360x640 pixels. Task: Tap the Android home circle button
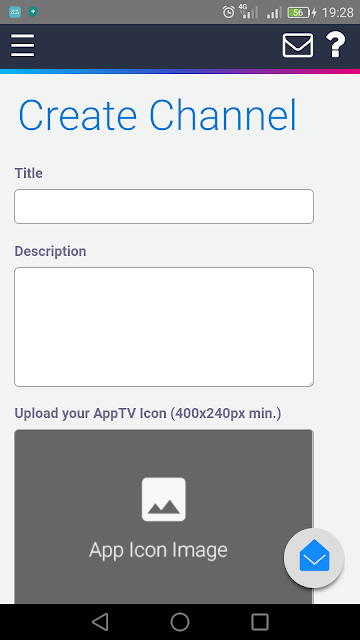pyautogui.click(x=180, y=622)
